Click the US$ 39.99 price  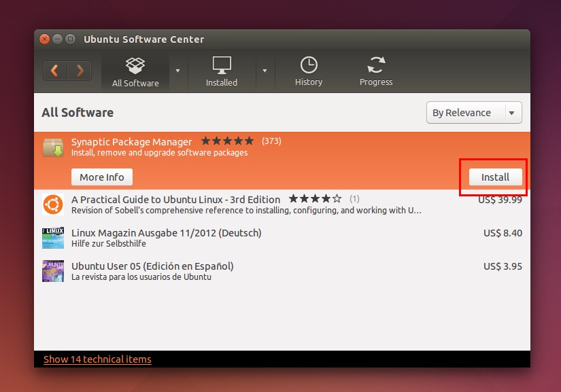pyautogui.click(x=500, y=200)
